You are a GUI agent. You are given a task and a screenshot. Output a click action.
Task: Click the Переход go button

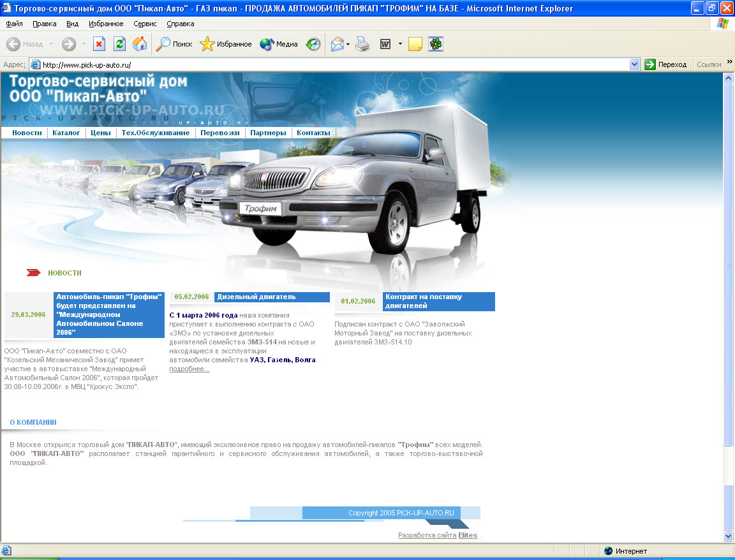click(666, 64)
